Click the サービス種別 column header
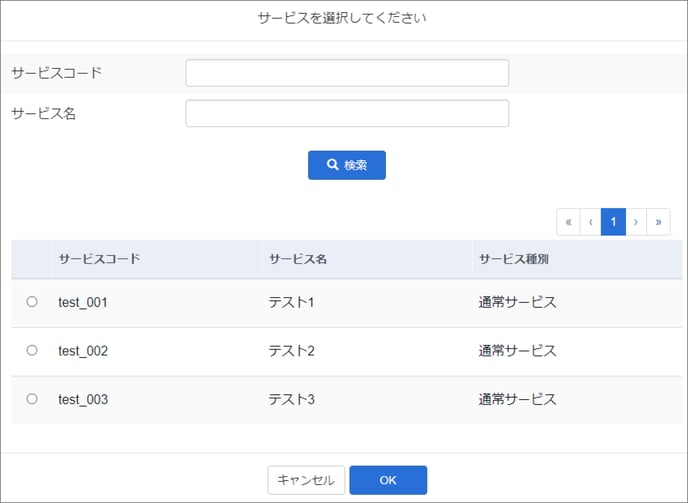Viewport: 688px width, 503px height. (x=514, y=259)
